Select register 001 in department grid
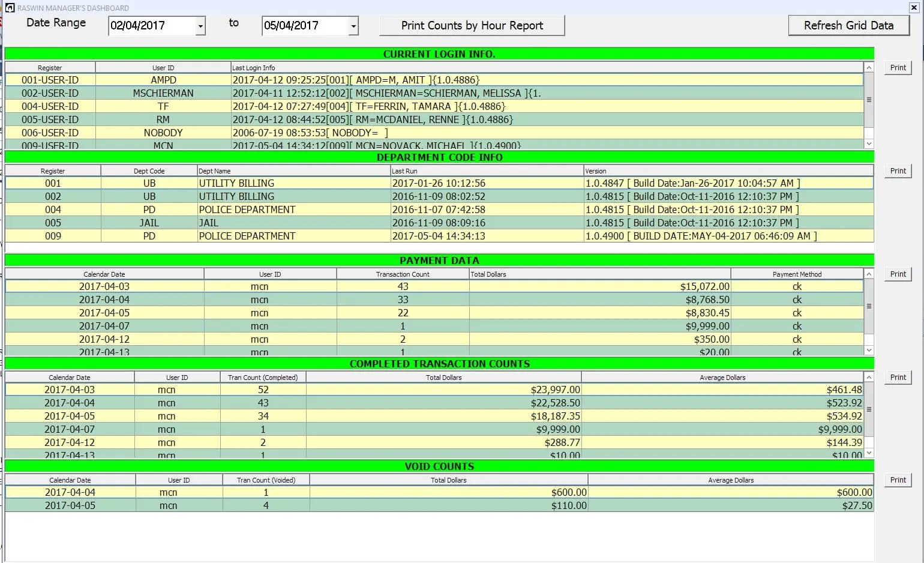 coord(53,183)
